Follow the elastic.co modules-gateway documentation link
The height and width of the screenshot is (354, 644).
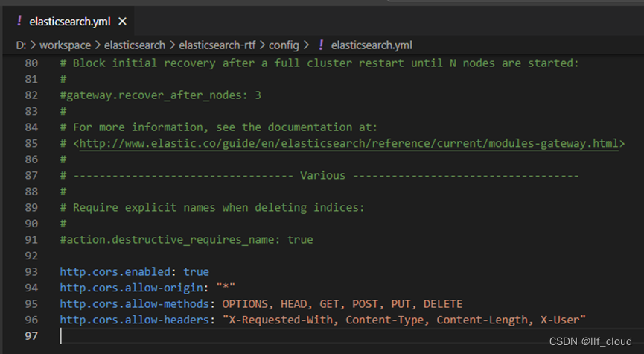[x=348, y=144]
